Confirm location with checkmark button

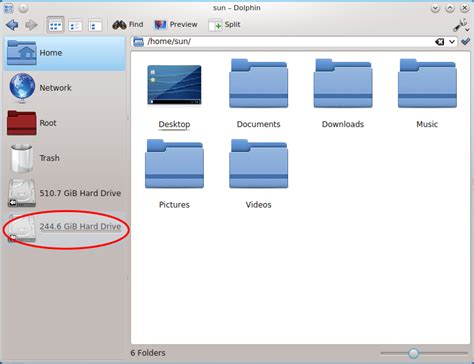465,41
